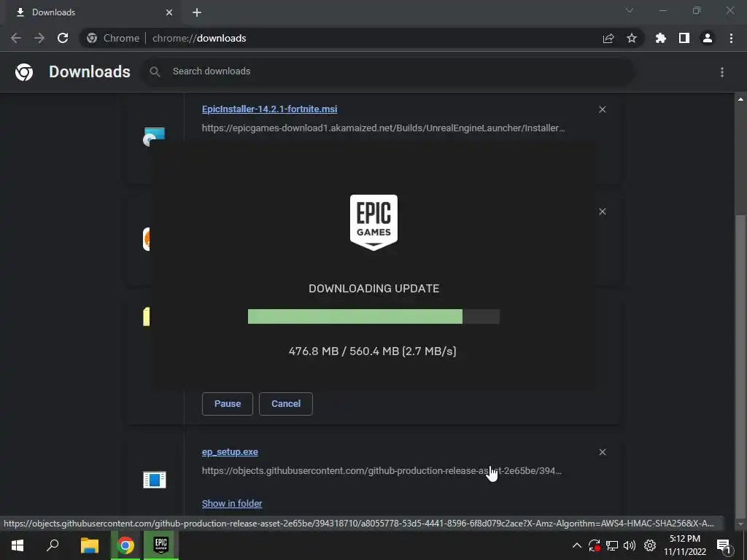Open Windows taskbar search

53,545
